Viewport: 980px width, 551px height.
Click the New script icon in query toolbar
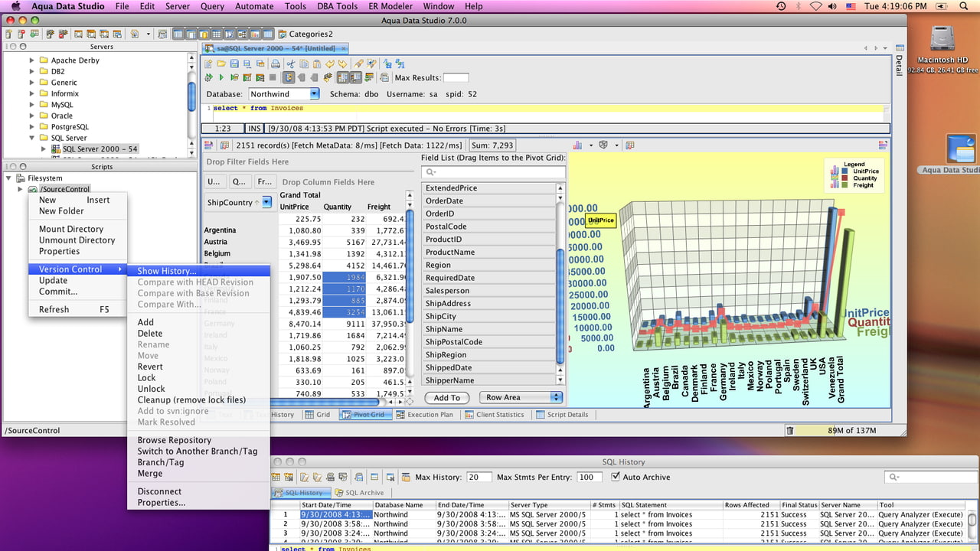tap(208, 64)
